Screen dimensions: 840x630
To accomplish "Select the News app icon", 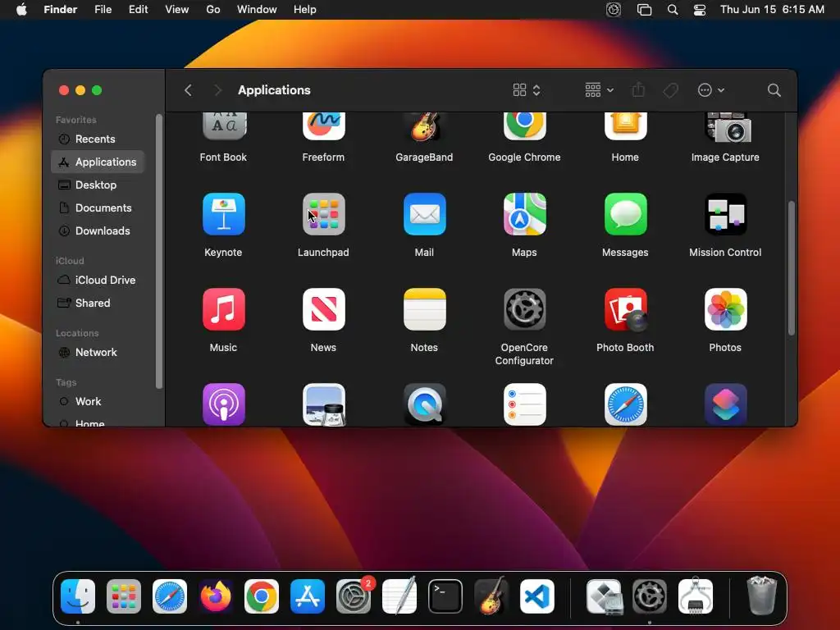I will coord(323,309).
